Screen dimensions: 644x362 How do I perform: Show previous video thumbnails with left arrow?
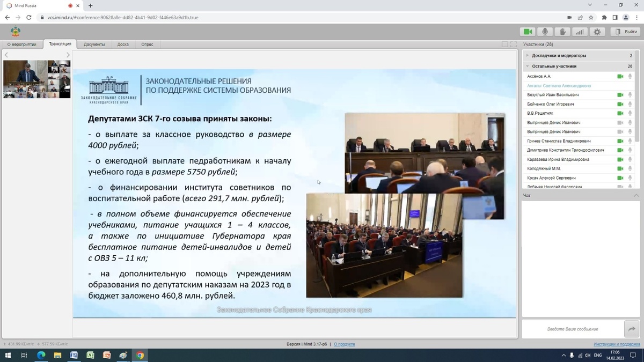(x=6, y=55)
